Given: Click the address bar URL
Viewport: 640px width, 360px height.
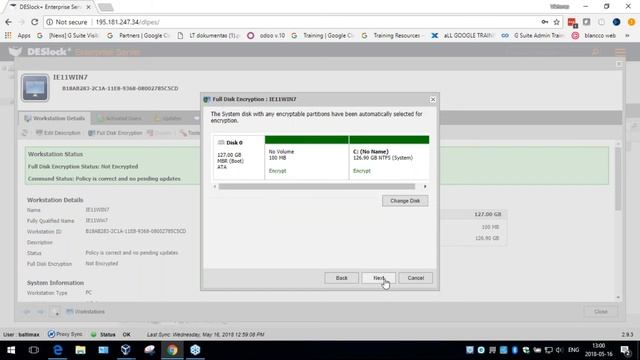Looking at the screenshot, I should click(128, 22).
